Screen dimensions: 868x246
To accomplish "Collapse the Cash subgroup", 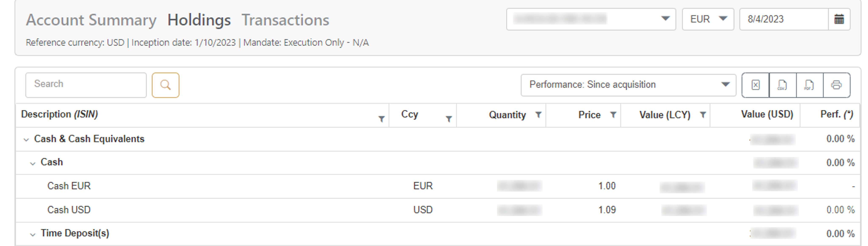I will pyautogui.click(x=33, y=164).
